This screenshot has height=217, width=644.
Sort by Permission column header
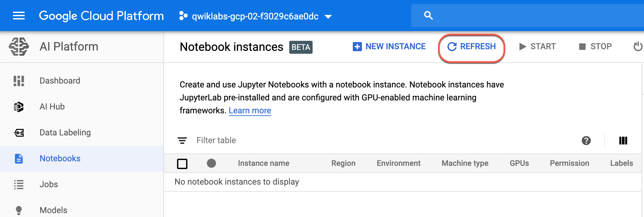(569, 163)
